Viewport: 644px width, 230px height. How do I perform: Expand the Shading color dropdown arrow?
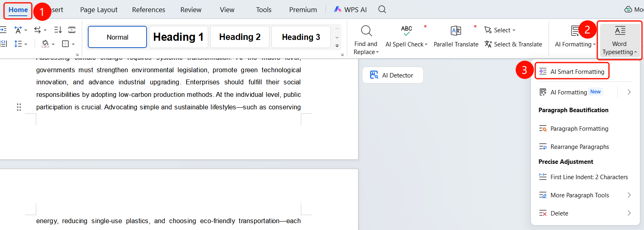(53, 44)
